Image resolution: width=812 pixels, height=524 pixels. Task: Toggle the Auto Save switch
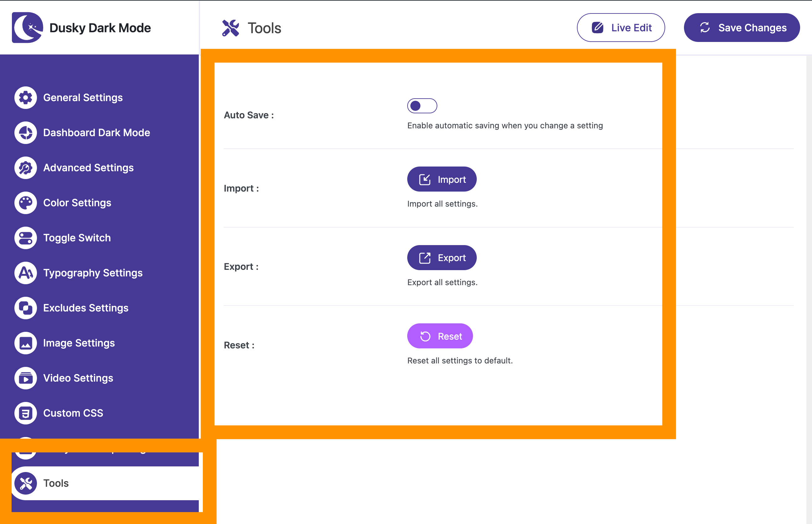[x=423, y=106]
